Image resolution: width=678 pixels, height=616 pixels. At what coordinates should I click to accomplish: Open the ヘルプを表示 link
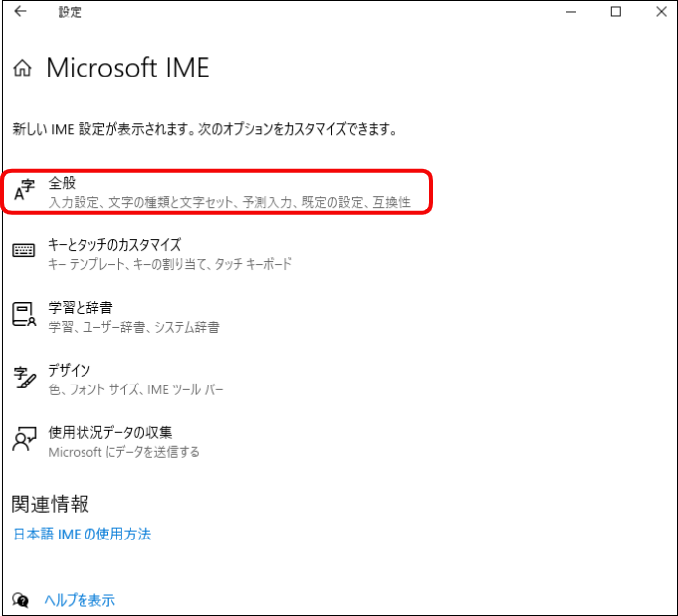[80, 600]
